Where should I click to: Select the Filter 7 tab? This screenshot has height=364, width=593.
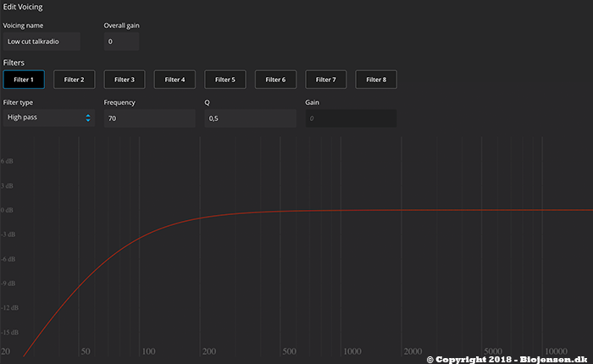tap(325, 80)
